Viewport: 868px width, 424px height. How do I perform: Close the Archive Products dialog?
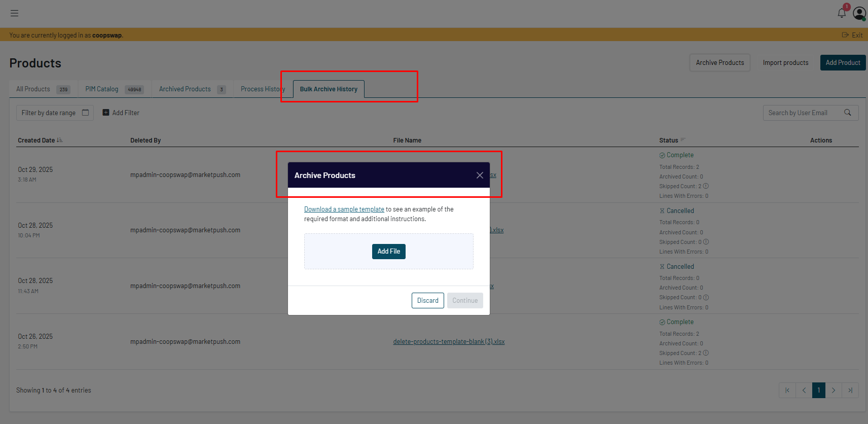point(480,175)
